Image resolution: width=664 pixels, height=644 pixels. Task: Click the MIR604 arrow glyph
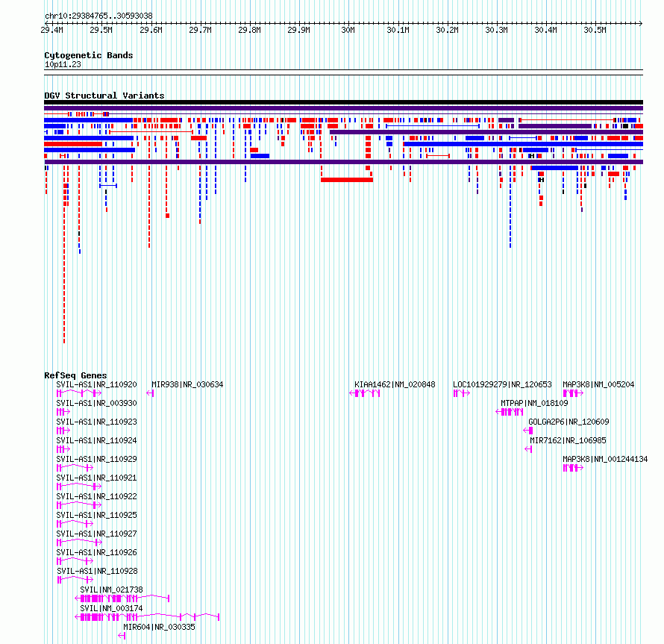[x=122, y=636]
